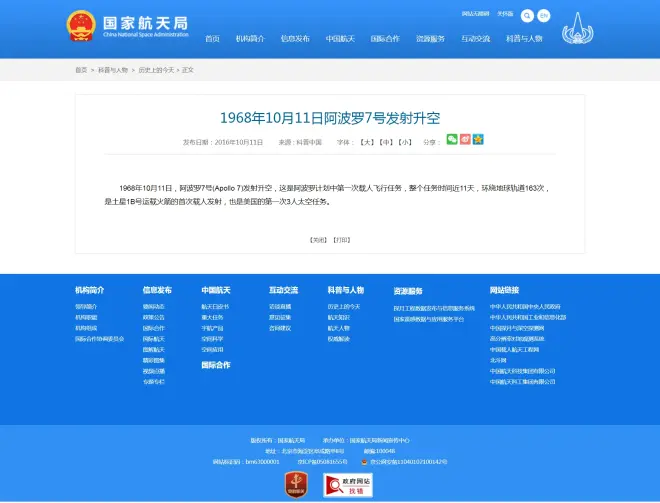The image size is (660, 503).
Task: Share article via WeChat icon
Action: tap(452, 140)
